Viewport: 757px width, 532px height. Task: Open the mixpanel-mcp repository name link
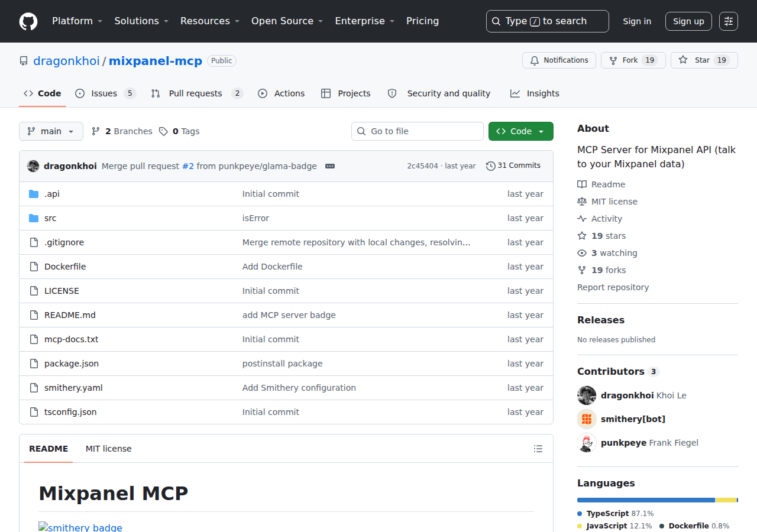tap(156, 61)
